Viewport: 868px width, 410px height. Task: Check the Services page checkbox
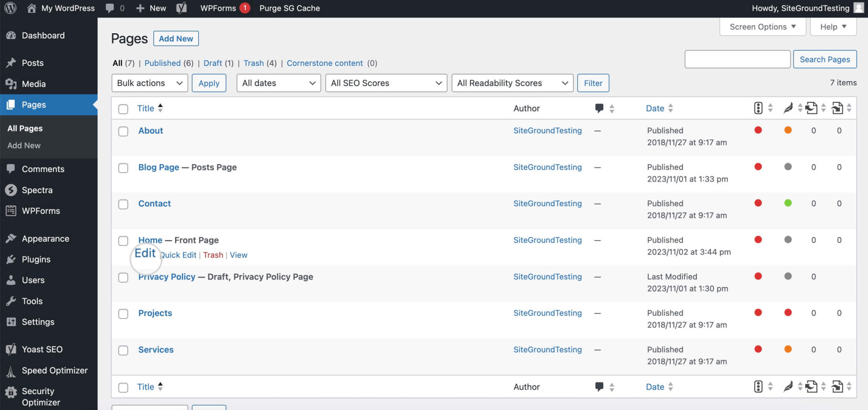123,350
